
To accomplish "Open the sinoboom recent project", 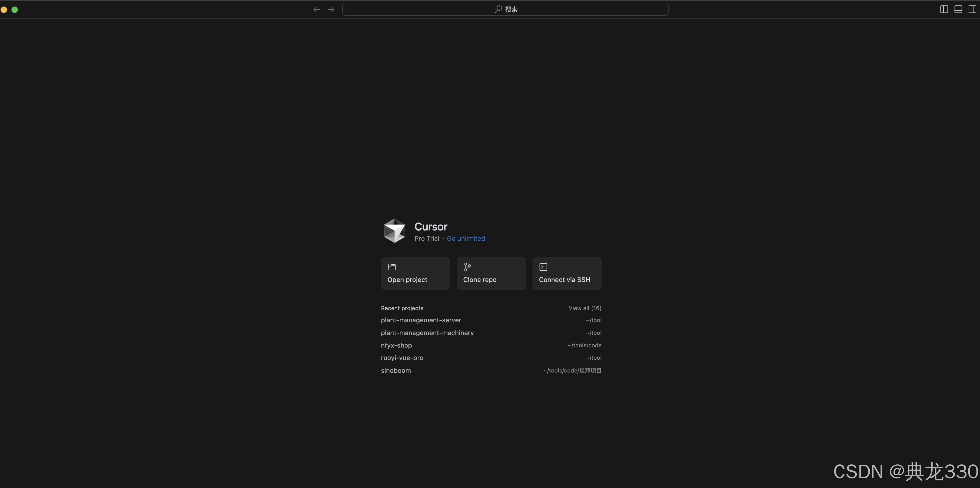I will (491, 370).
